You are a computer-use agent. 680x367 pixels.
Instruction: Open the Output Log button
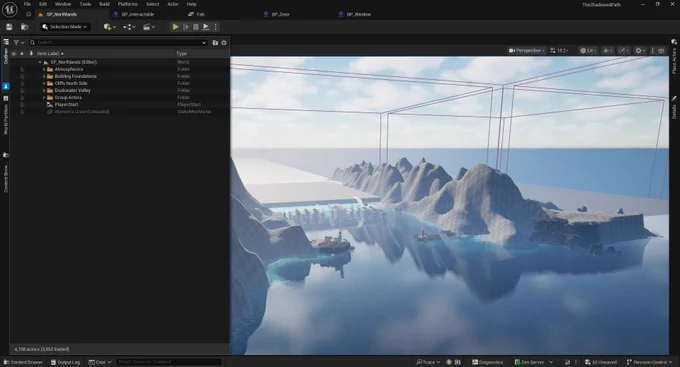tap(65, 362)
